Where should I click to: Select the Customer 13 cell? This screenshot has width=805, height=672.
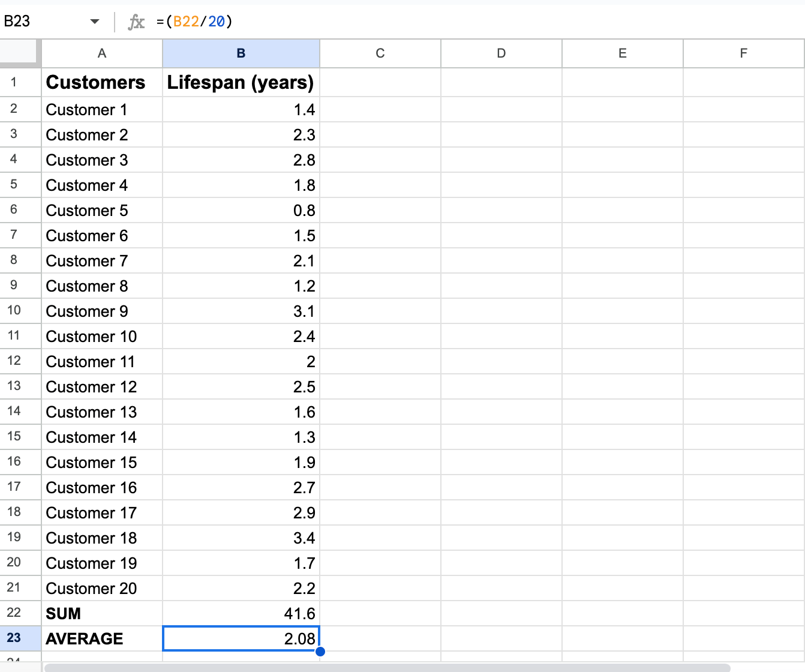[102, 412]
